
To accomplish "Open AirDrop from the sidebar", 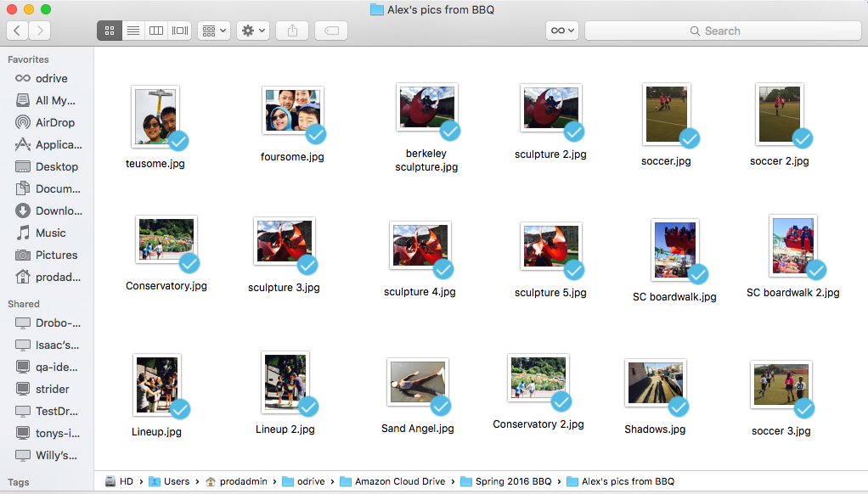I will tap(47, 123).
